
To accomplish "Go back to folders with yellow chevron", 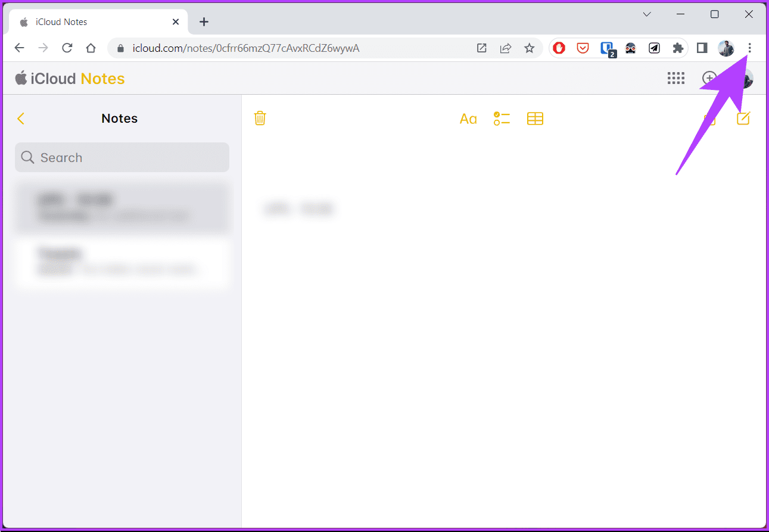I will click(21, 119).
